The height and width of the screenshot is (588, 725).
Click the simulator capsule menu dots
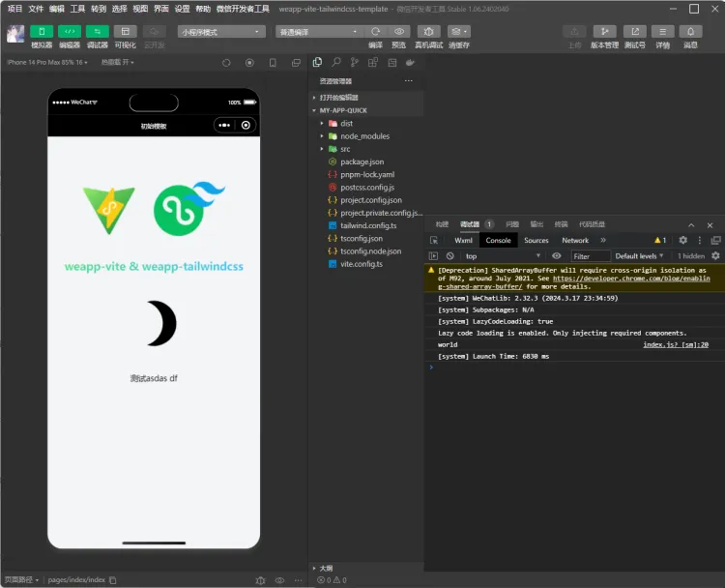click(224, 125)
